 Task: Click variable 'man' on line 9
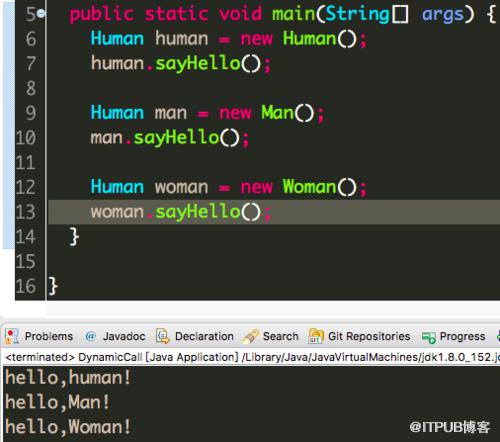(x=171, y=114)
